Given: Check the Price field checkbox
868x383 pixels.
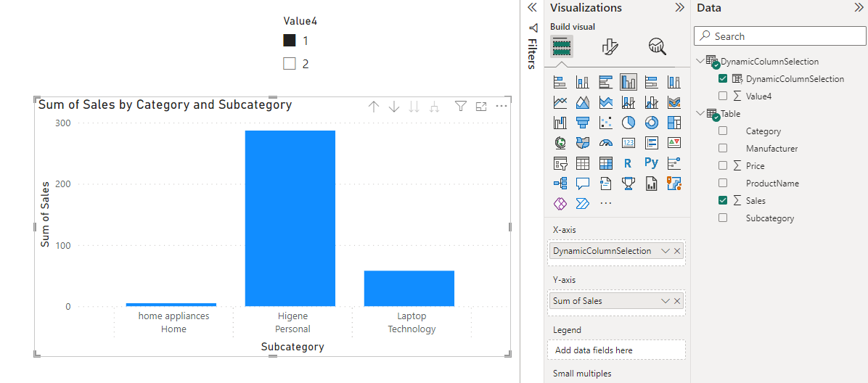Looking at the screenshot, I should pyautogui.click(x=722, y=165).
